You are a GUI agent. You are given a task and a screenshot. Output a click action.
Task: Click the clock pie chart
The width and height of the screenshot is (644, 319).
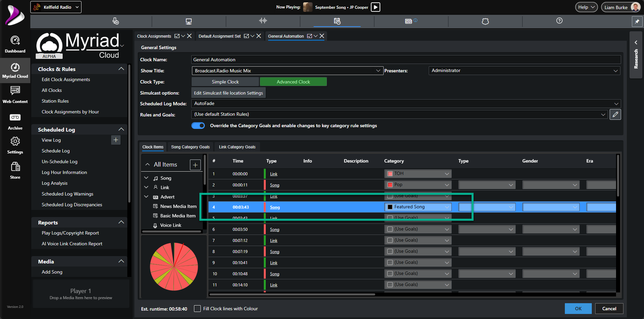pos(174,267)
